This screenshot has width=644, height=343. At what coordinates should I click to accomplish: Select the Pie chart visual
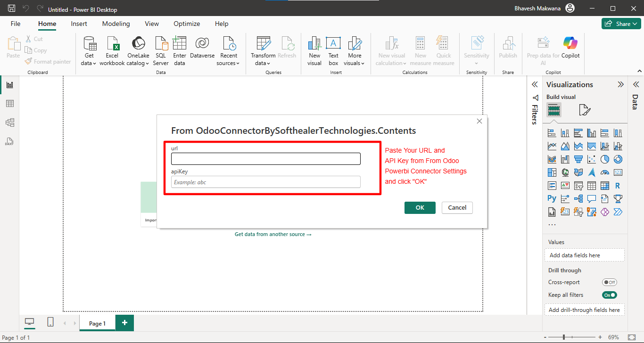point(605,159)
